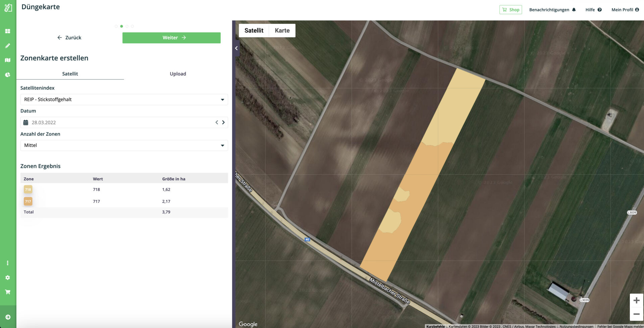
Task: Select the third step indicator dot
Action: point(127,26)
